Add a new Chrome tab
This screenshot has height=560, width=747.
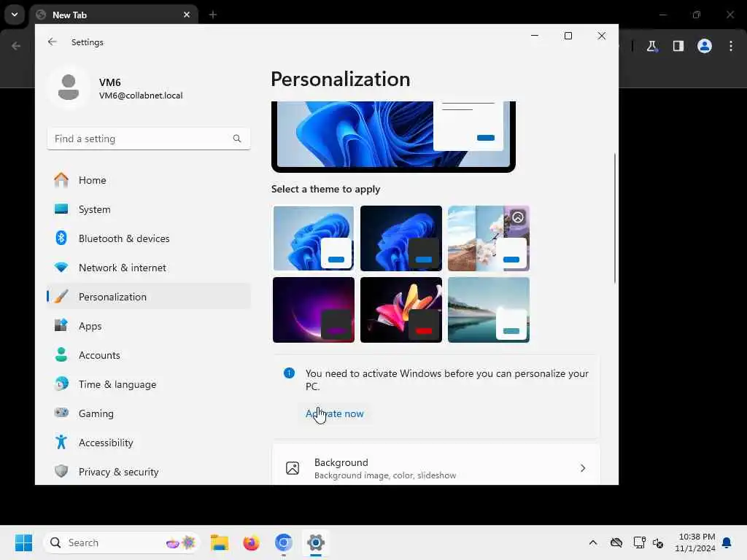(213, 15)
